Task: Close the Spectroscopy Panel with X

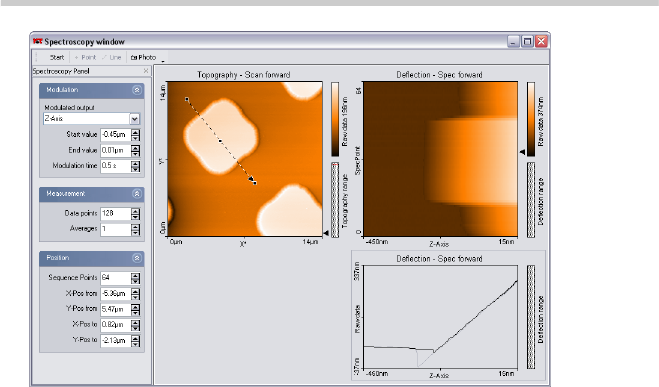Action: (146, 71)
